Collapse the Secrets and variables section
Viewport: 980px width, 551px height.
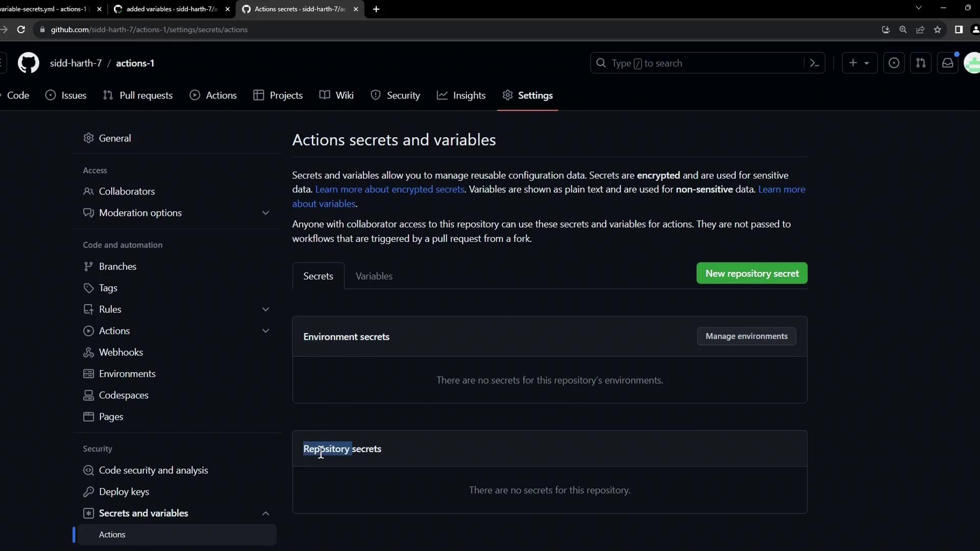pyautogui.click(x=265, y=513)
